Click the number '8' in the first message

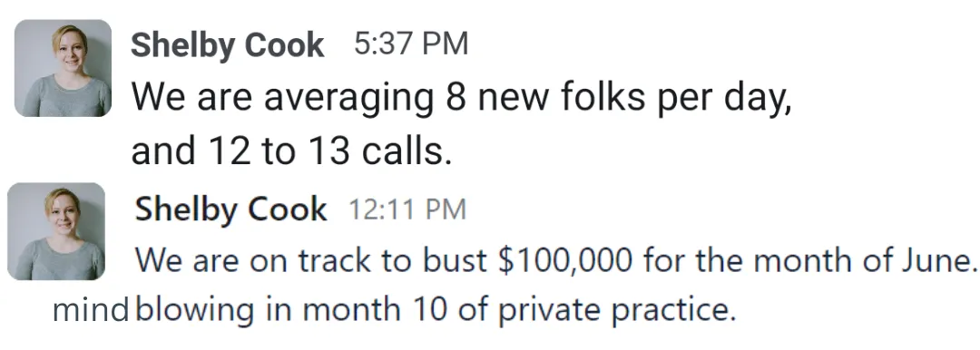point(456,97)
